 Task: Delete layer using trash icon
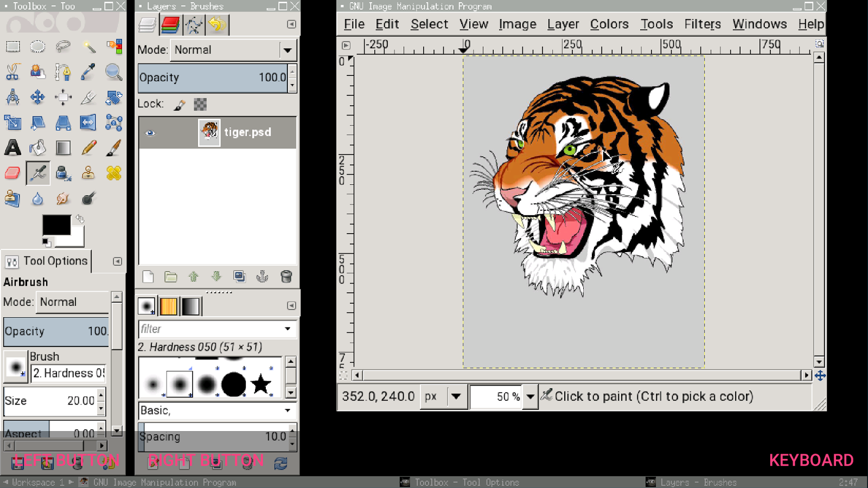point(286,277)
